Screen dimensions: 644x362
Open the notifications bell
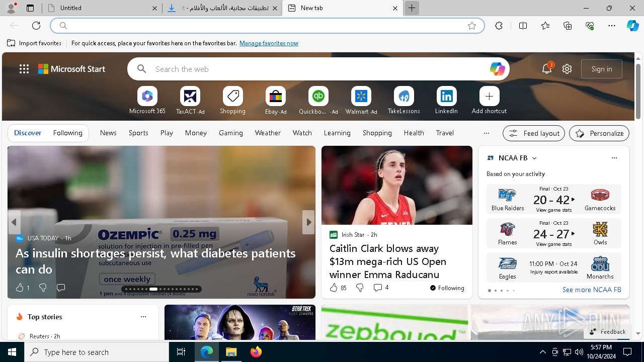click(547, 69)
